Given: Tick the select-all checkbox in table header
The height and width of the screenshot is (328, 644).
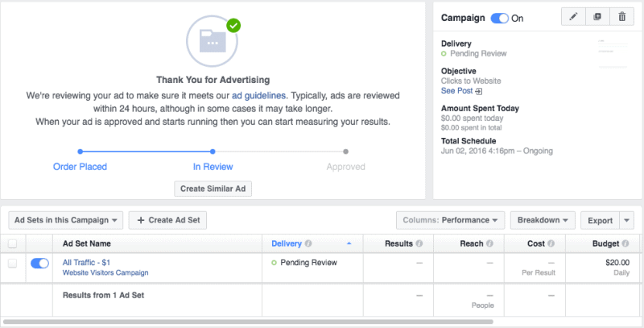Looking at the screenshot, I should [12, 243].
